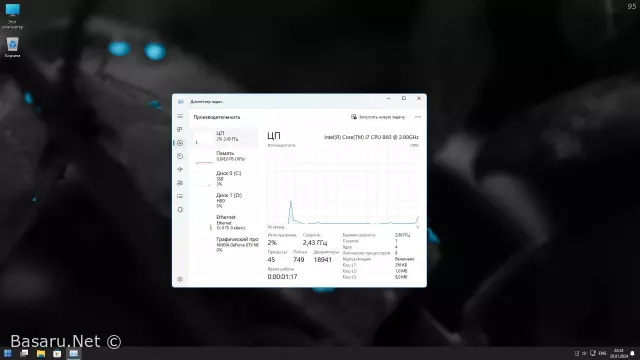Click the volume icon in system tray
The image size is (640, 360).
point(584,353)
